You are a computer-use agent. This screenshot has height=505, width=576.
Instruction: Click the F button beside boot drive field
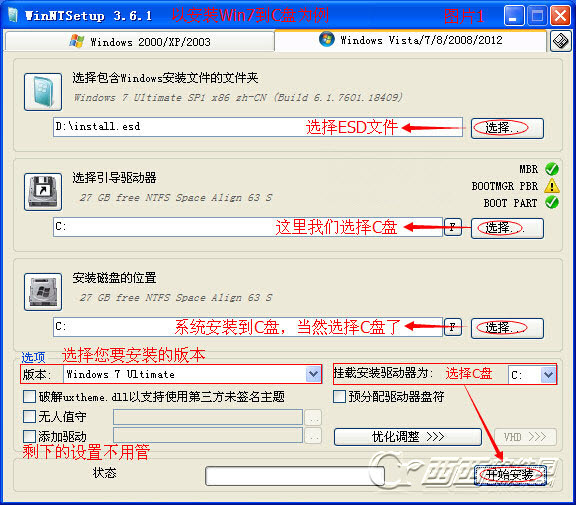click(453, 227)
